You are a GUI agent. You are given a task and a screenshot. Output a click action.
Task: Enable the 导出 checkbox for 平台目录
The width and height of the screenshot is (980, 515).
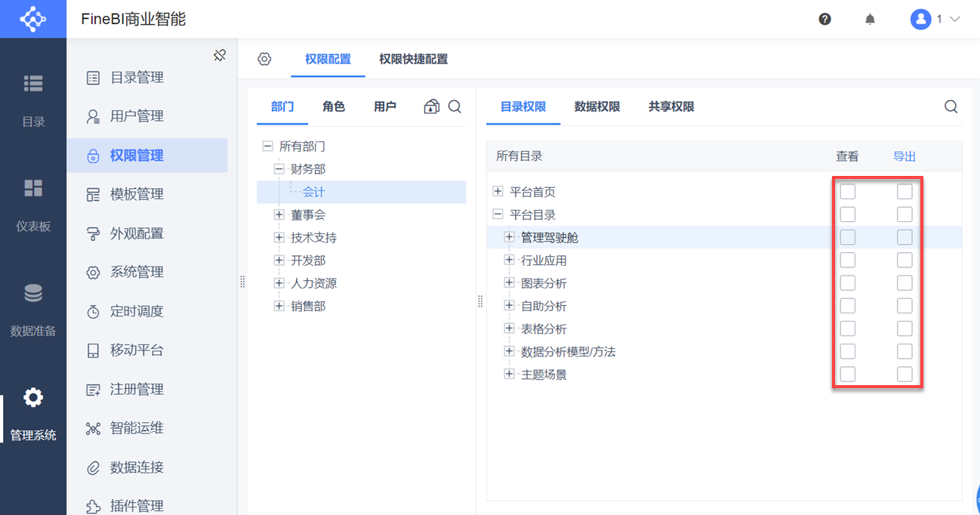[904, 214]
